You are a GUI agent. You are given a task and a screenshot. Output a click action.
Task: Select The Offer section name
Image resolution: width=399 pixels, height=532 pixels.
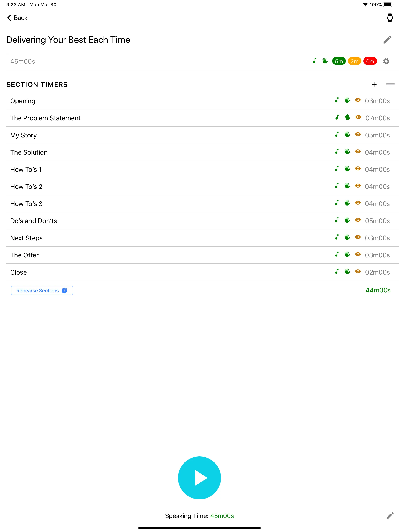[24, 255]
